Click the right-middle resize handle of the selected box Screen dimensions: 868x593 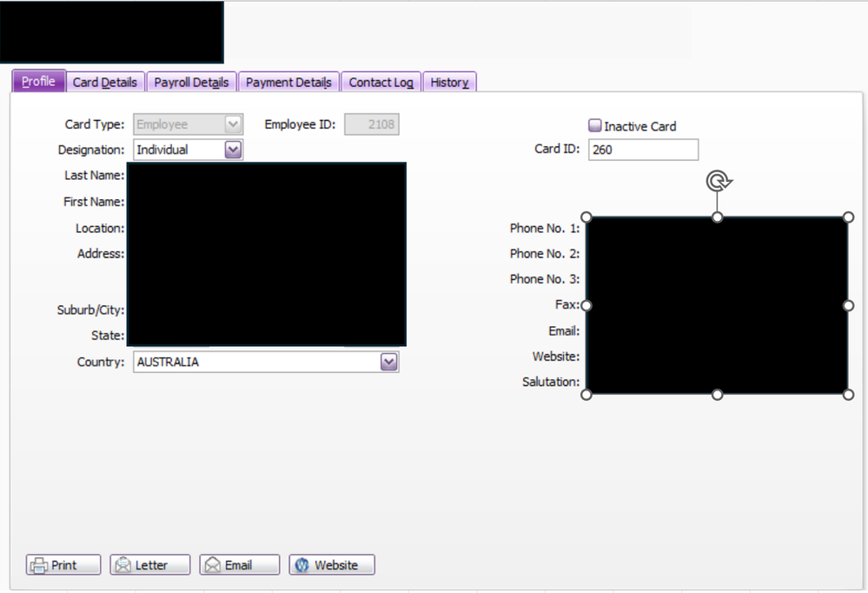coord(848,306)
